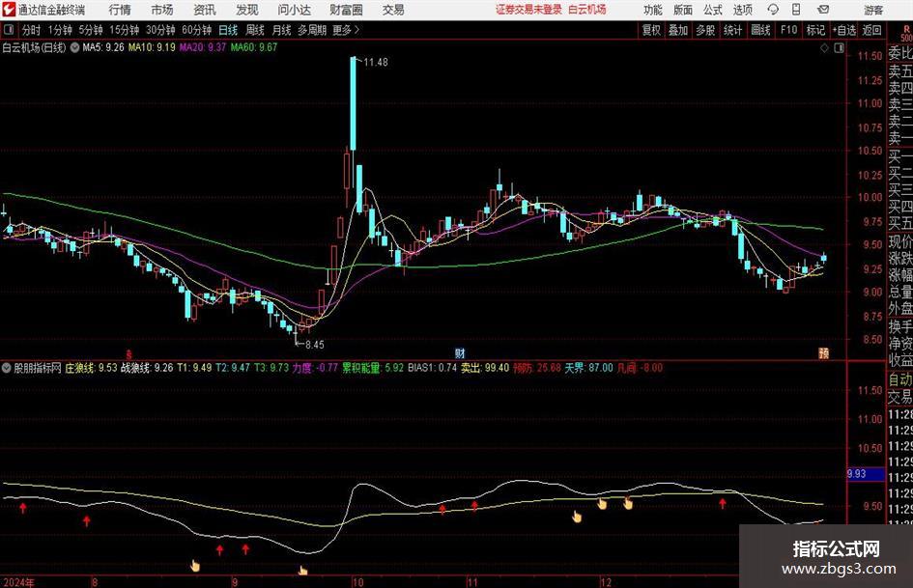Open the customer service headset icon
This screenshot has width=913, height=588.
tap(773, 10)
